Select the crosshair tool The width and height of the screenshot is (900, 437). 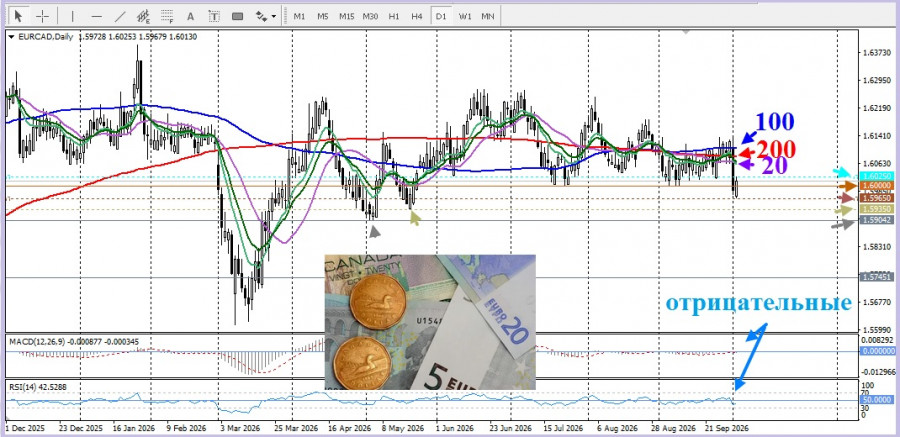tap(42, 16)
